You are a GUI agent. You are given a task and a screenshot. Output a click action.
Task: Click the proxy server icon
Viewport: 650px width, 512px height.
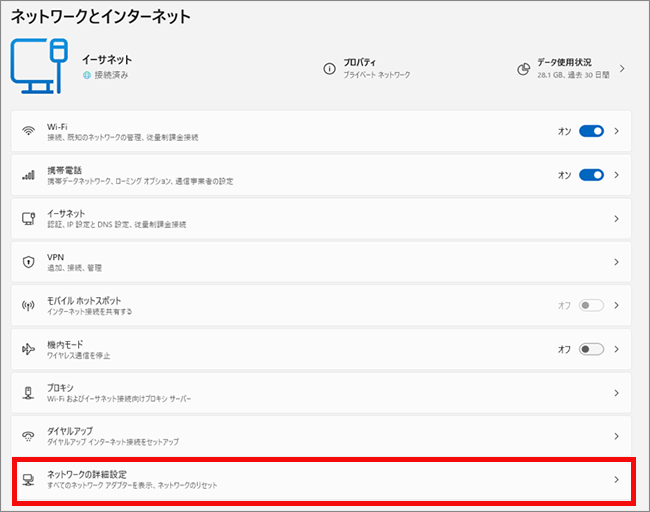[x=28, y=393]
